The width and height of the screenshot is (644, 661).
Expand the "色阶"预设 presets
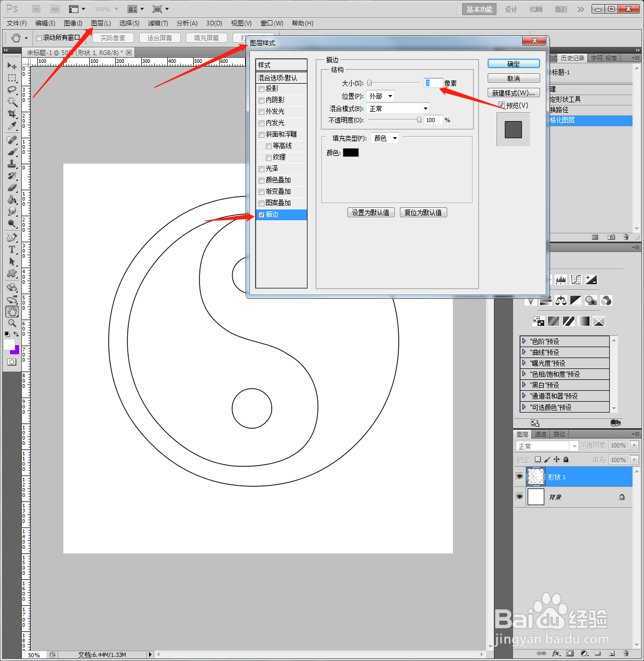coord(524,341)
